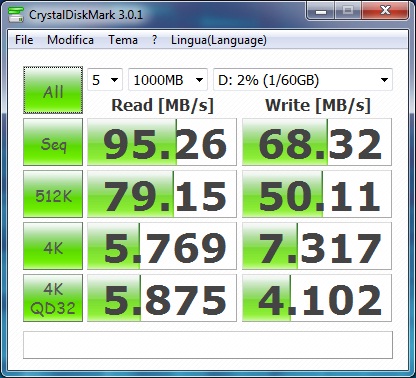Start the Seq sequential test
This screenshot has height=378, width=416.
tap(53, 142)
